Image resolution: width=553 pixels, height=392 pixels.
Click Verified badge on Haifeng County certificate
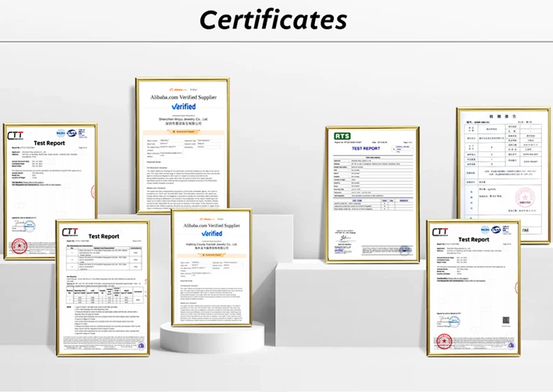[211, 234]
